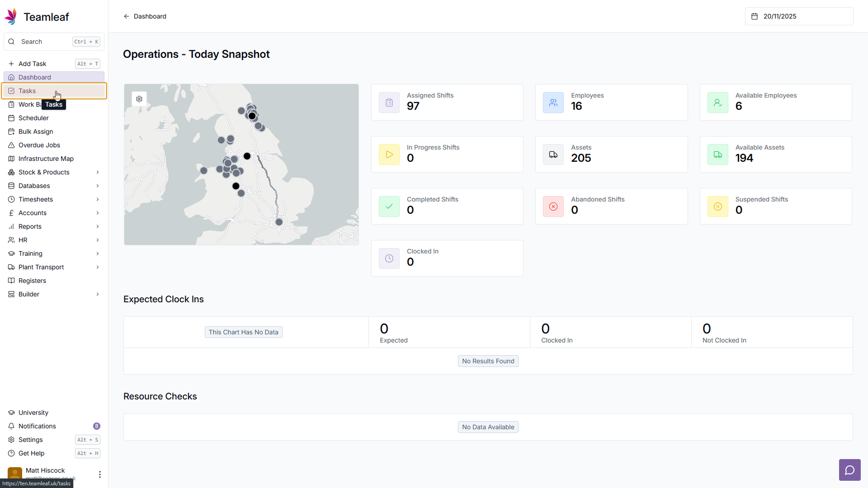Expand the Stock & Products submenu

tap(98, 172)
